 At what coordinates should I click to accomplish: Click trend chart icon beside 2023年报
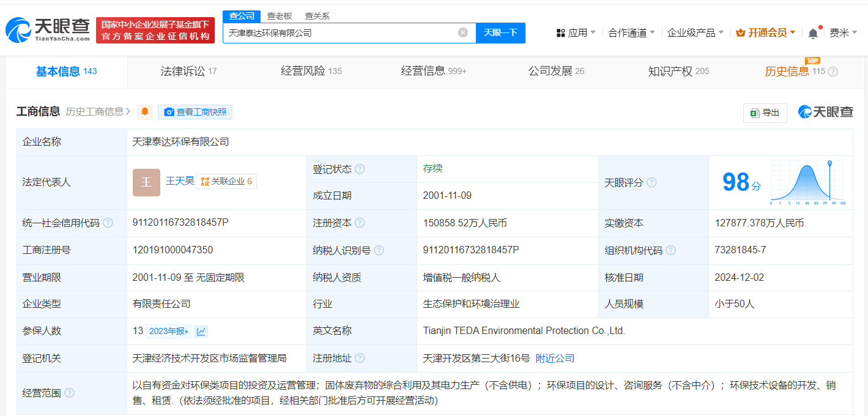tap(201, 331)
